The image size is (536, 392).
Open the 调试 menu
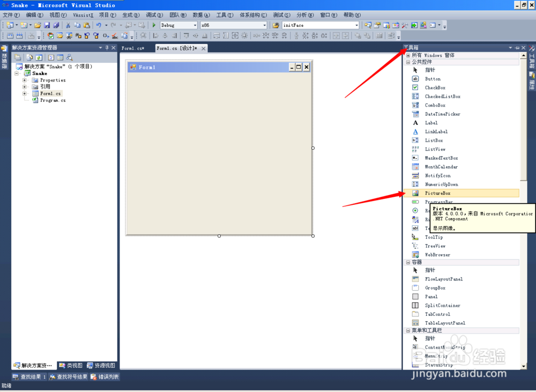154,15
